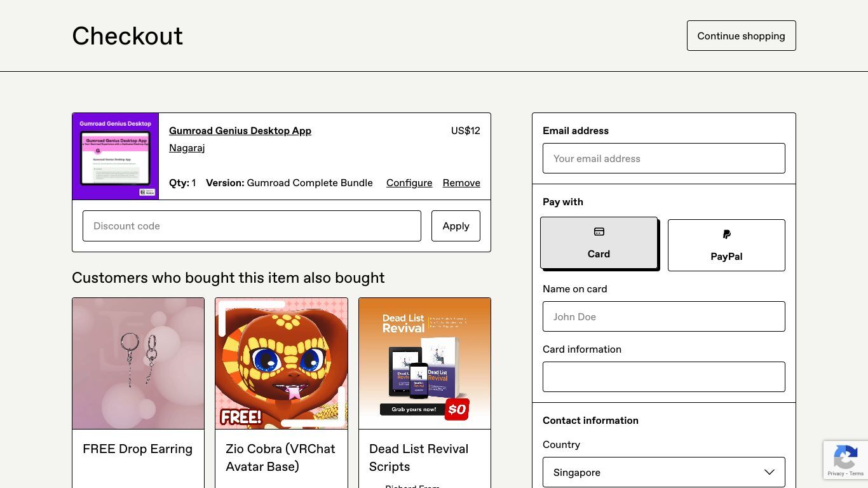Image resolution: width=868 pixels, height=488 pixels.
Task: Click the Version: Gumroad Complete Bundle text
Action: pos(289,182)
